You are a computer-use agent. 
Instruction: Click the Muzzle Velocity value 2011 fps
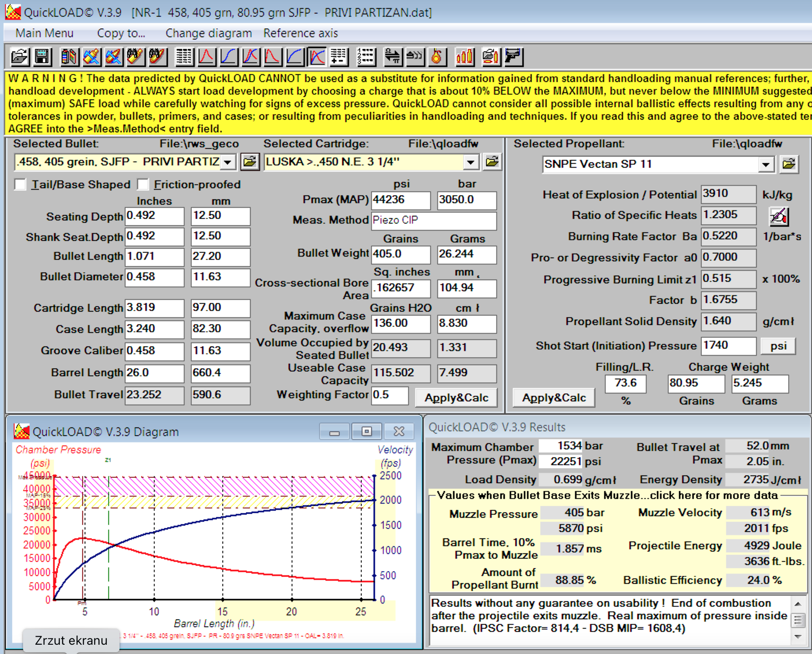tap(749, 528)
